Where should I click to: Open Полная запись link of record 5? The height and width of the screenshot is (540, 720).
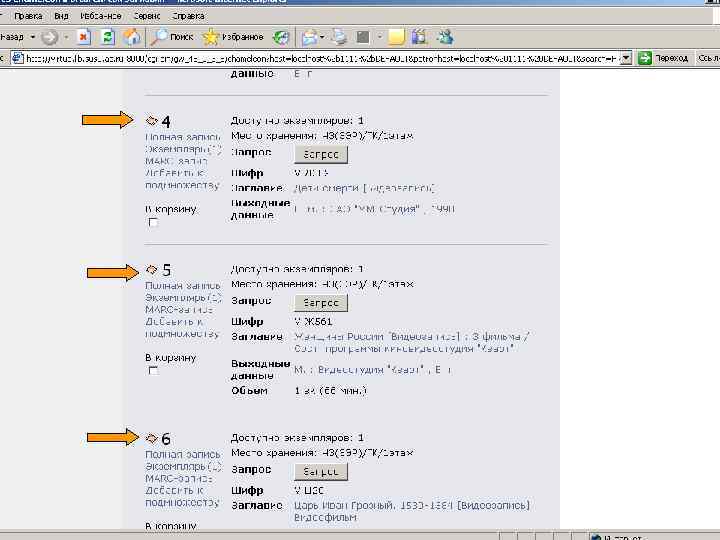click(183, 286)
